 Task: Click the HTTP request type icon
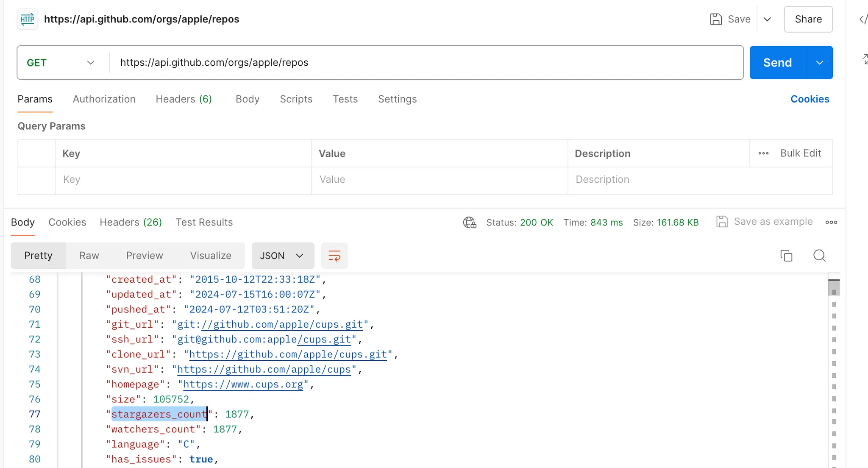[27, 19]
